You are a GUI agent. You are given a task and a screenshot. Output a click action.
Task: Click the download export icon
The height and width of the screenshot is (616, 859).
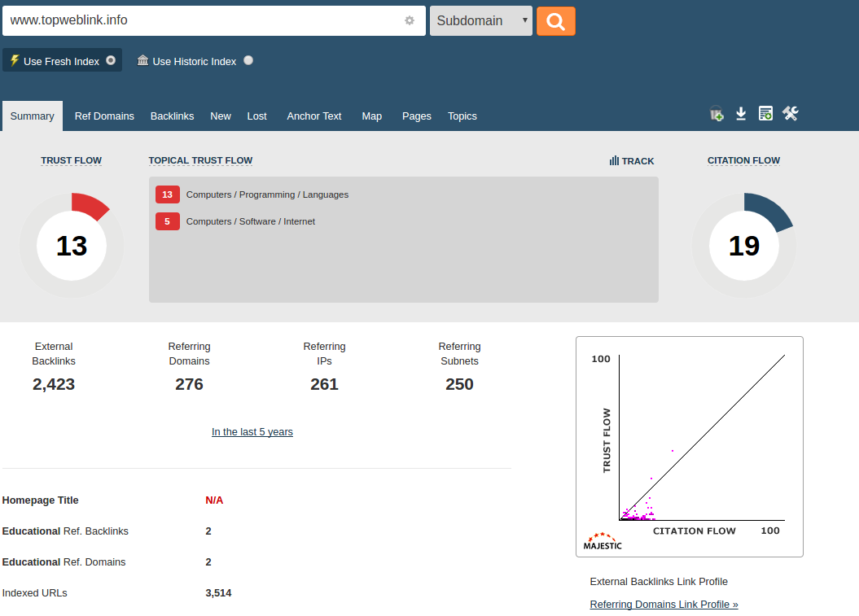[741, 114]
